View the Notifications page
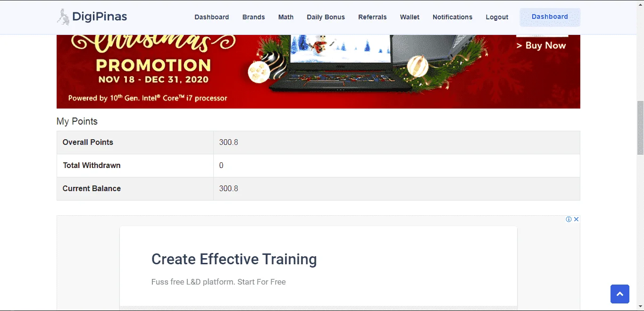This screenshot has height=311, width=644. (452, 17)
